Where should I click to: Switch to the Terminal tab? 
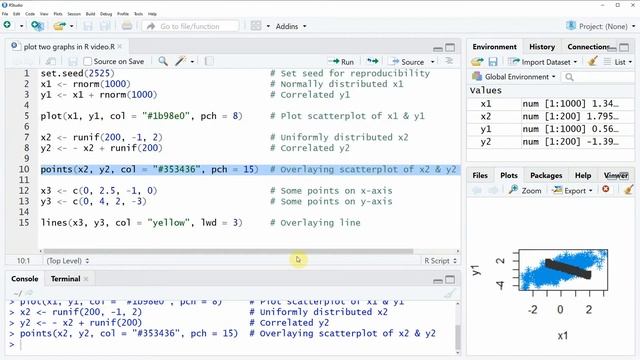pyautogui.click(x=65, y=279)
